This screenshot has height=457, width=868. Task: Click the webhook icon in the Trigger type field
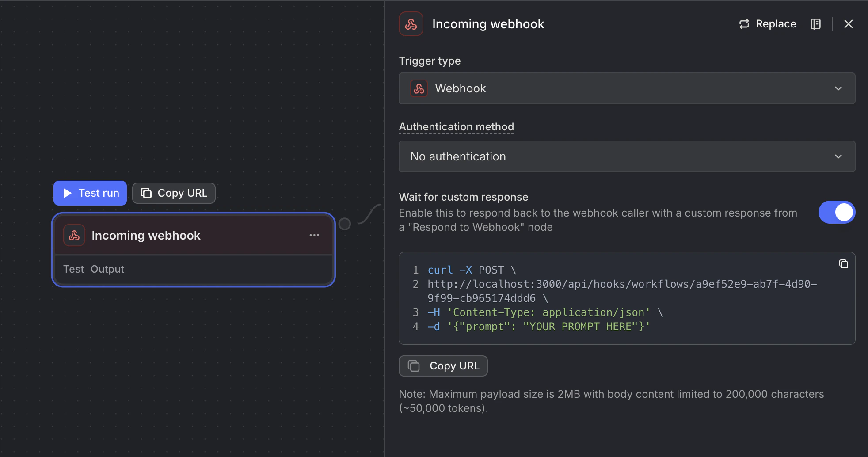418,88
